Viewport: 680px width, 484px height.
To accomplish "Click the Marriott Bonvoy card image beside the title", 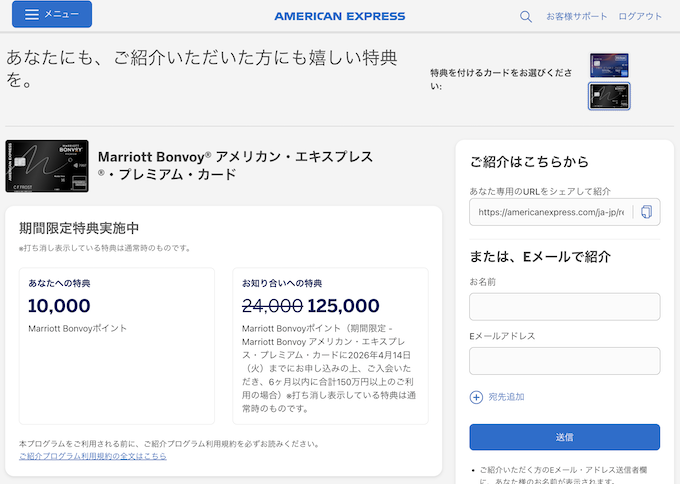I will 45,166.
